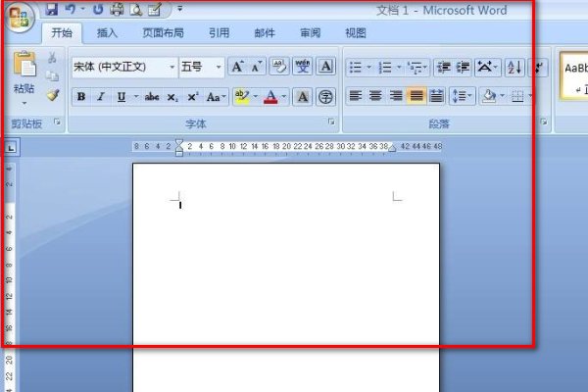
Task: Click the tab stop selector
Action: (x=11, y=148)
